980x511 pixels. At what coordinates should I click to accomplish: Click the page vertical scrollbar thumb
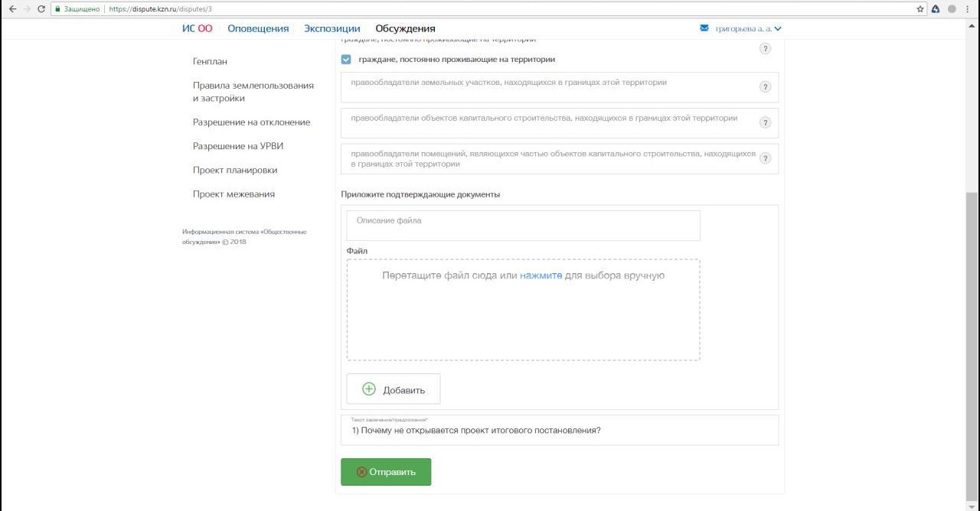972,337
